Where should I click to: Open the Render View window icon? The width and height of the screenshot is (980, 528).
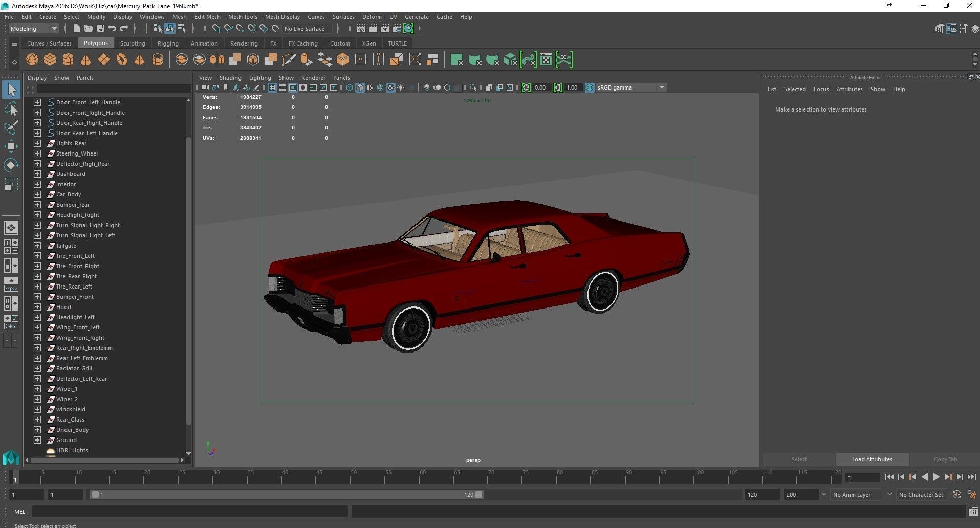pos(361,29)
